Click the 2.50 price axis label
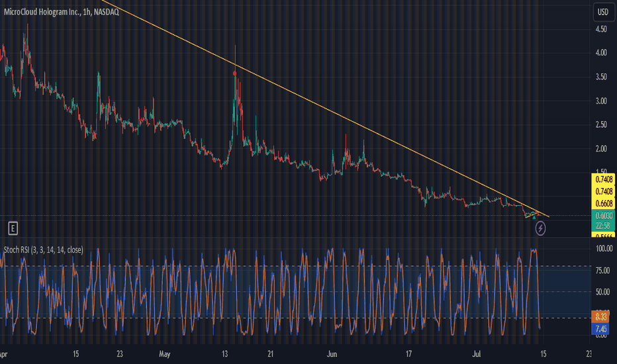The image size is (617, 364). [x=601, y=124]
